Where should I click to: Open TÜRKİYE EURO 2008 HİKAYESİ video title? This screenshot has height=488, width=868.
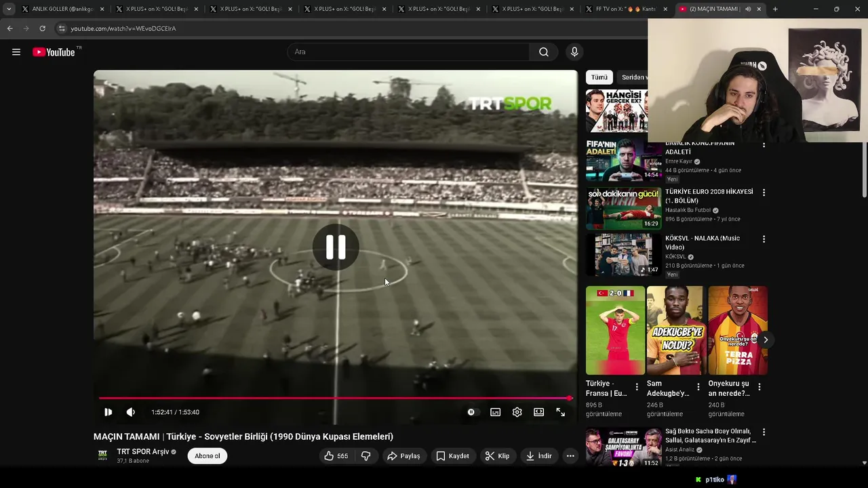tap(709, 196)
